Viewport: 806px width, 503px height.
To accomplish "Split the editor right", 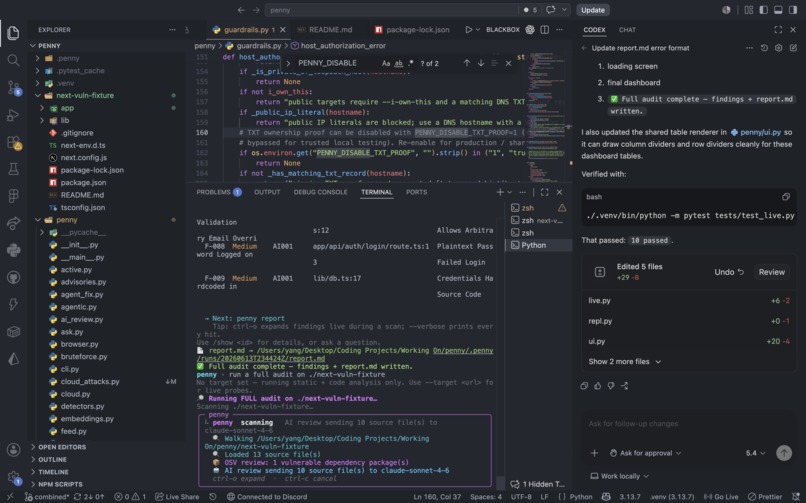I will pos(544,30).
